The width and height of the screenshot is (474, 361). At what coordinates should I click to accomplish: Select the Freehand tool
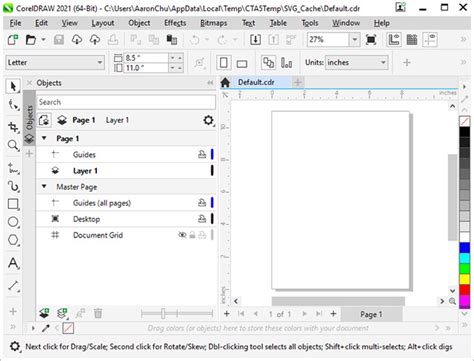[x=13, y=168]
